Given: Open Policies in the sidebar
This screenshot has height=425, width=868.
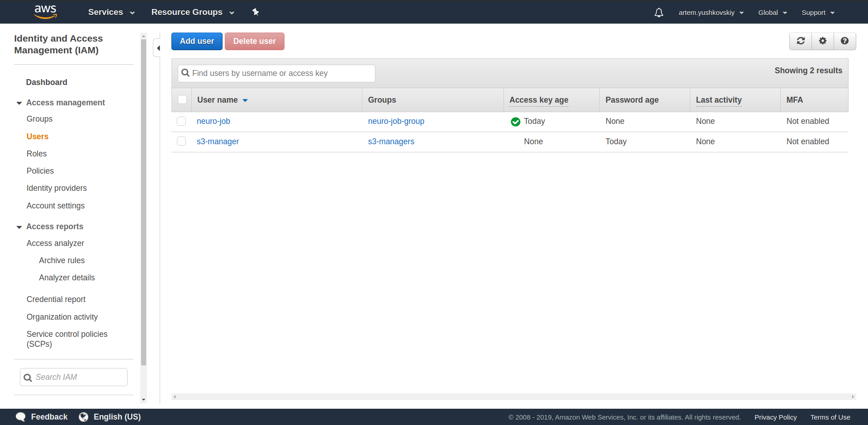Looking at the screenshot, I should click(x=40, y=171).
